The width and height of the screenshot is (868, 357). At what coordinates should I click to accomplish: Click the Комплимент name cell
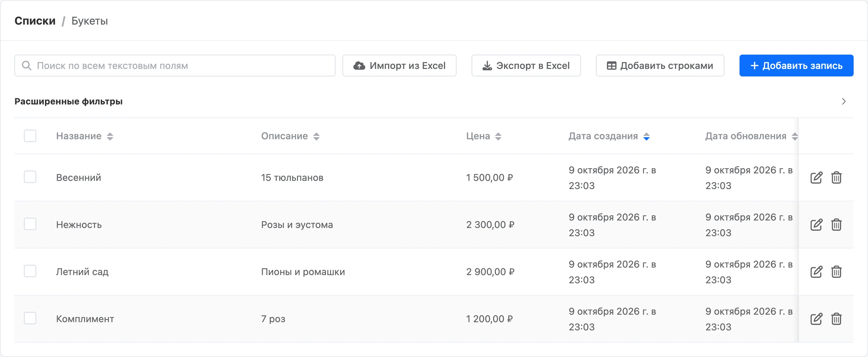(85, 319)
